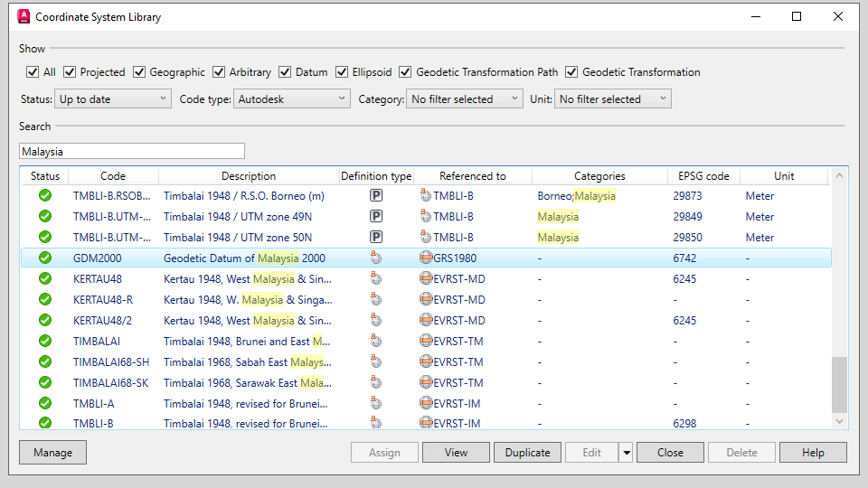Click the green status icon for TIMBALAI
Viewport: 868px width, 488px height.
point(45,342)
